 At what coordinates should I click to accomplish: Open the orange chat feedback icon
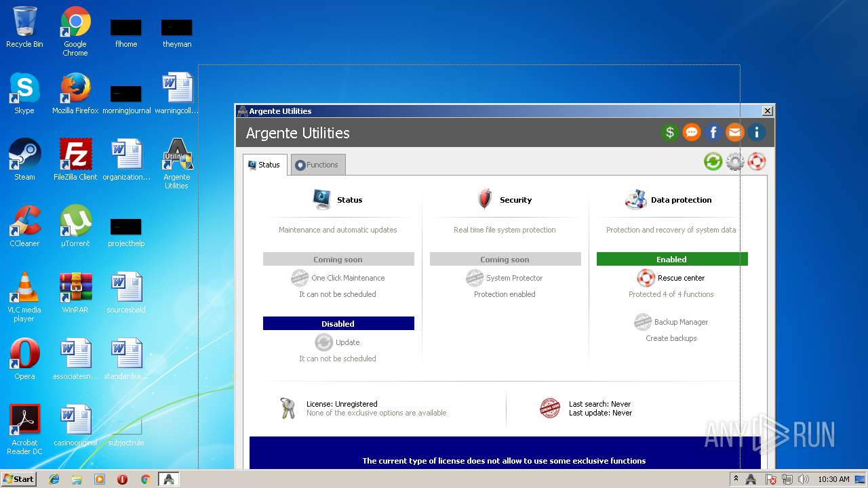[x=692, y=133]
